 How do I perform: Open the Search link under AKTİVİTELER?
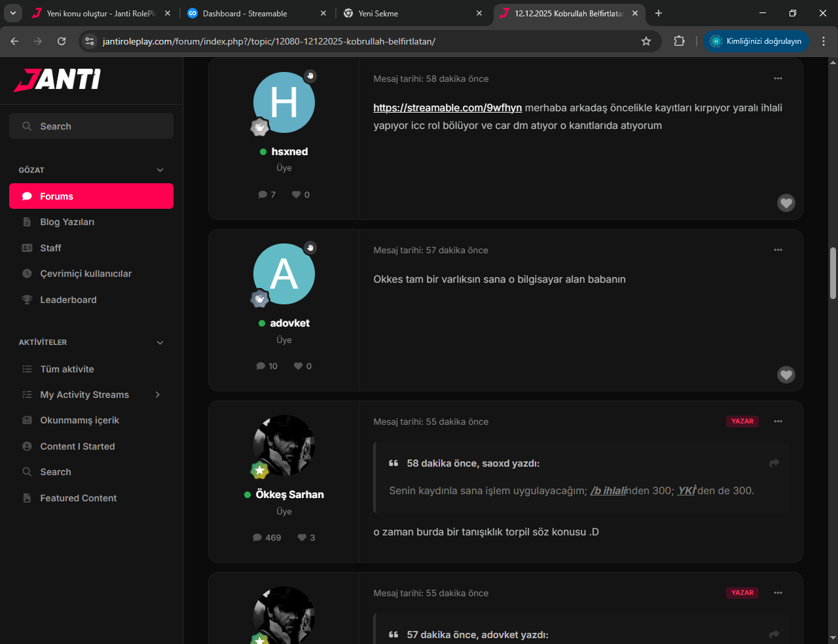(91, 472)
